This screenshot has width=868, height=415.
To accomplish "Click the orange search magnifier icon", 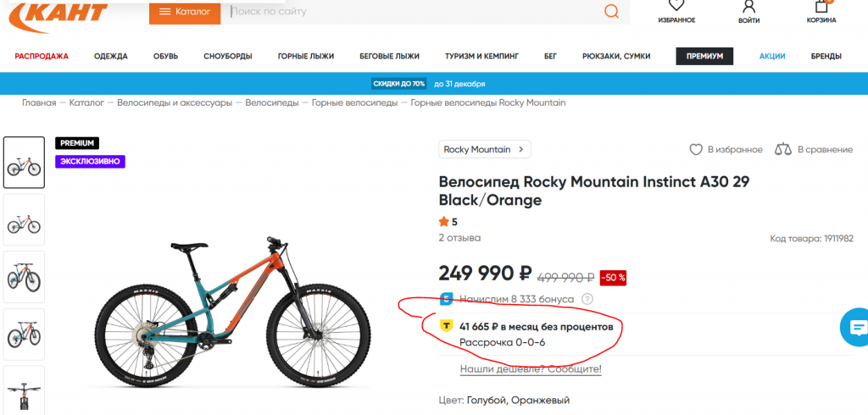I will [x=611, y=11].
